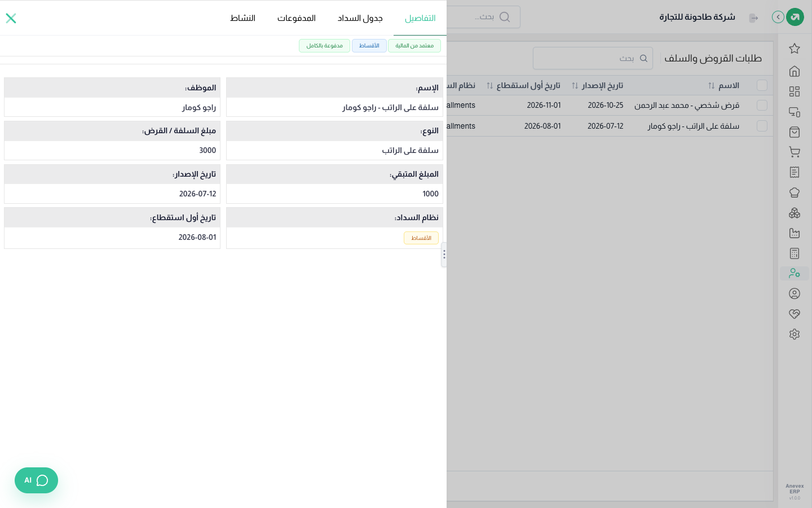Open the shopping bag sidebar icon
Image resolution: width=812 pixels, height=508 pixels.
(795, 132)
